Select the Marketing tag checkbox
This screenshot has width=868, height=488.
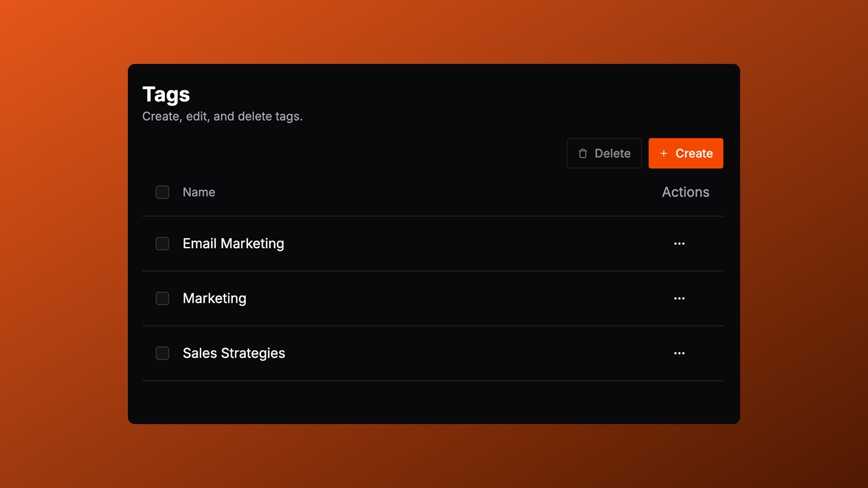tap(162, 299)
